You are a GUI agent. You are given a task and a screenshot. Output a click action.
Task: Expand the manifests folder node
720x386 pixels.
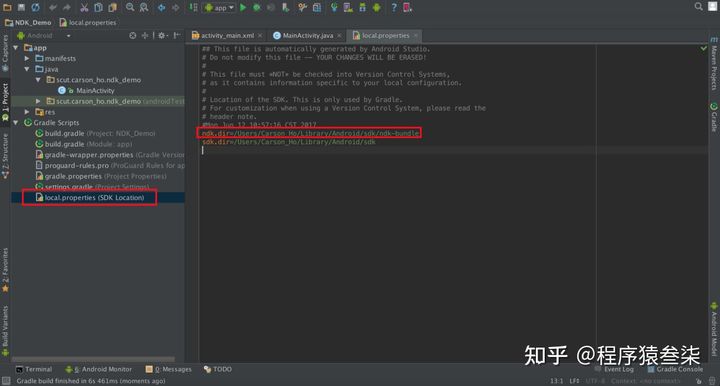coord(27,58)
